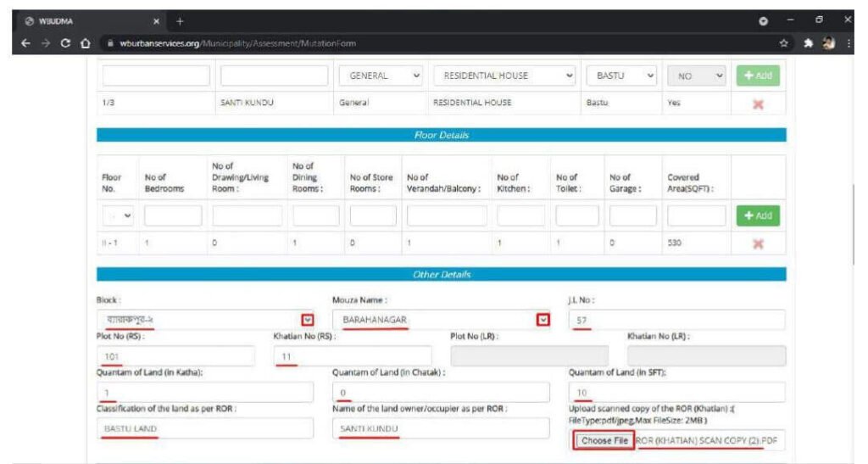Click the No of Dining Rooms field
The image size is (868, 464).
pos(315,215)
